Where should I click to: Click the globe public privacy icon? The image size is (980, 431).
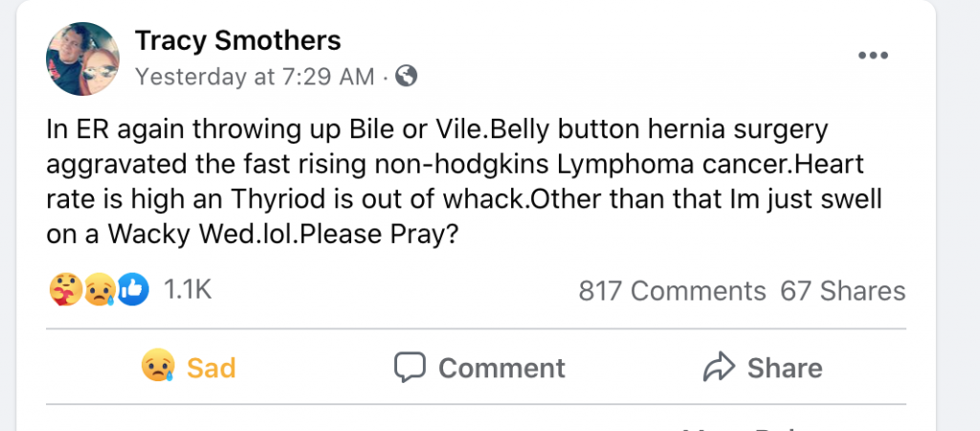tap(407, 77)
